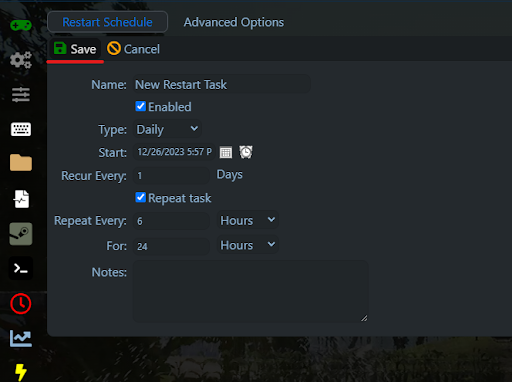
Task: Open the terminal console sidebar icon
Action: point(21,268)
